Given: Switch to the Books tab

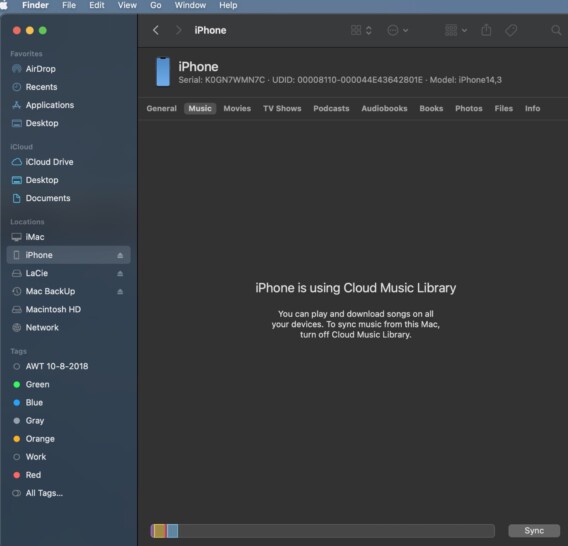Looking at the screenshot, I should click(431, 108).
